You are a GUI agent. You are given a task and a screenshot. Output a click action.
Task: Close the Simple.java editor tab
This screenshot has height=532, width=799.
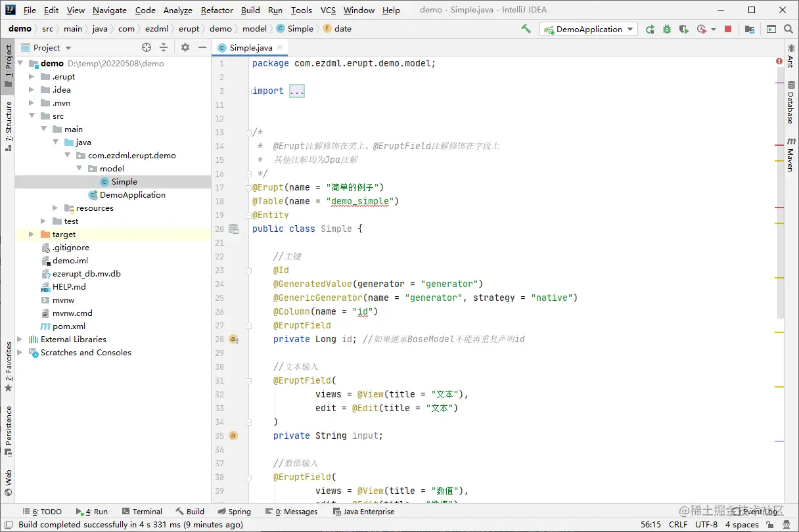(x=280, y=47)
